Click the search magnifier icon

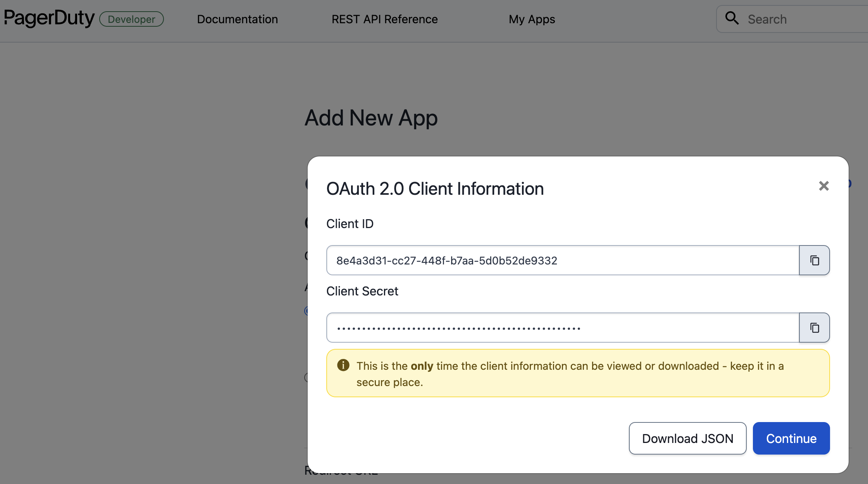coord(732,18)
